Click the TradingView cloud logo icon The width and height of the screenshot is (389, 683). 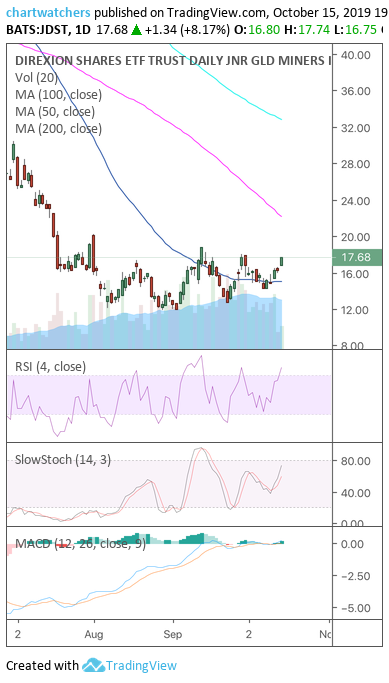pos(93,665)
